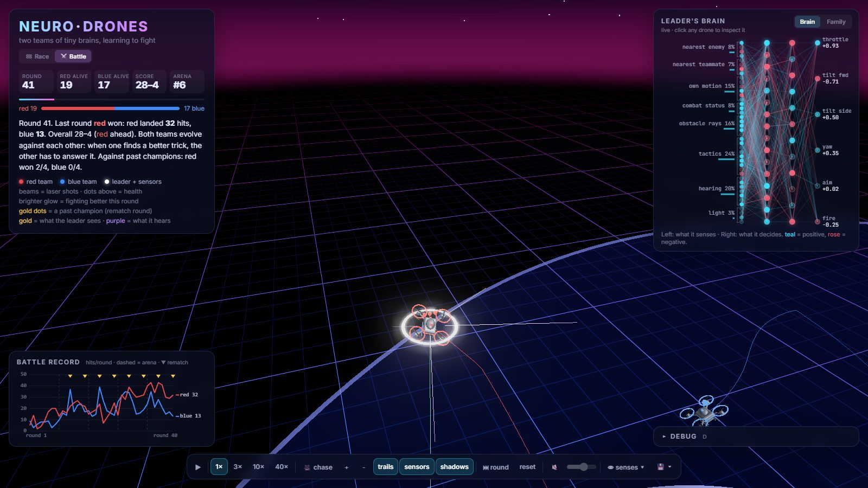
Task: Click the 'tactics 24%' input label
Action: click(716, 154)
